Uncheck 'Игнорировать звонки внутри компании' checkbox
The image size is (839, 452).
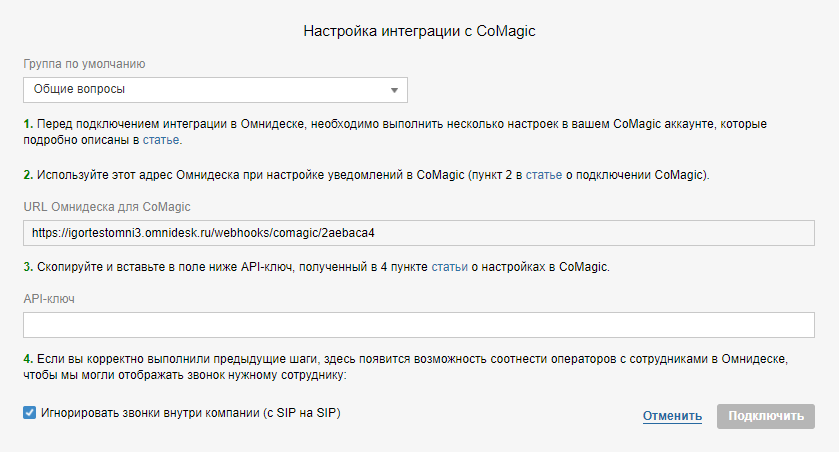tap(29, 413)
